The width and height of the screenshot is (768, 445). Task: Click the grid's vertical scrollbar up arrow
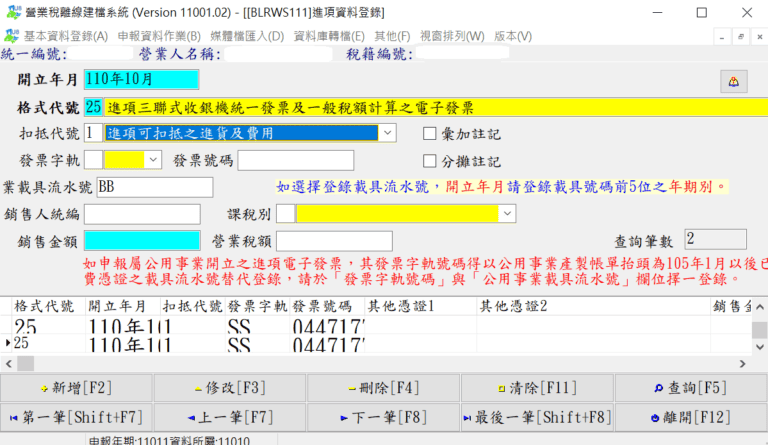point(760,307)
